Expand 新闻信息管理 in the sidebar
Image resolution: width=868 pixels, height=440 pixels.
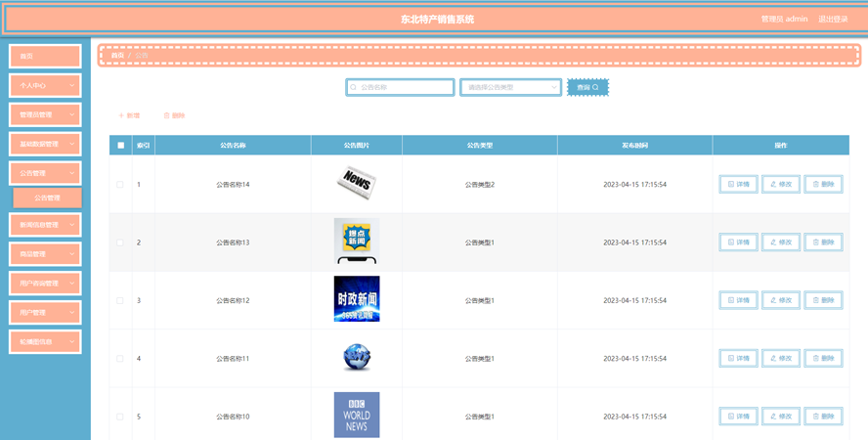pos(45,225)
